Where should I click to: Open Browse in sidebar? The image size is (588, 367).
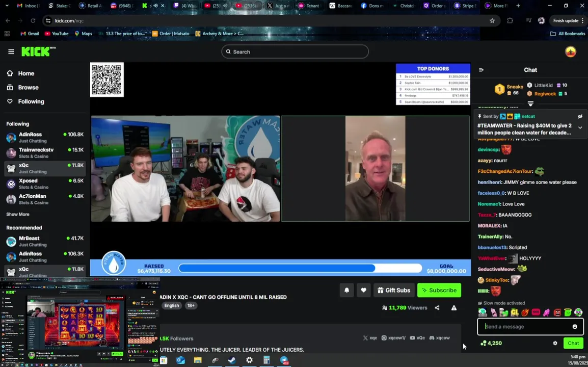pyautogui.click(x=23, y=88)
